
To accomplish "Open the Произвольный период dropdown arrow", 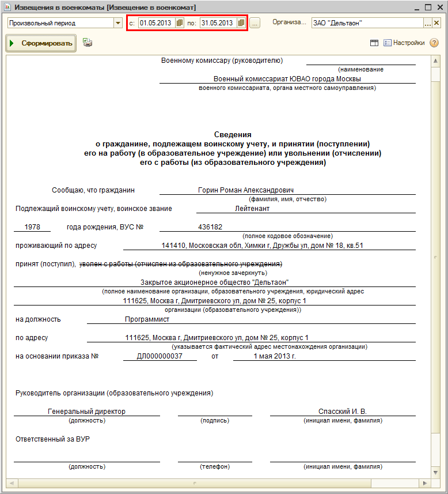I will pyautogui.click(x=117, y=23).
